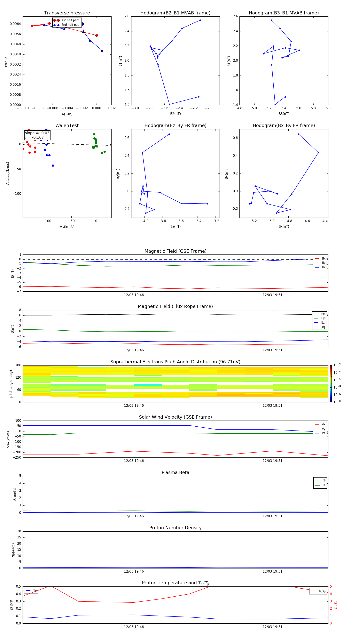The height and width of the screenshot is (644, 351).
Task: Select "|B|" in the flux rope legend
Action: click(320, 327)
